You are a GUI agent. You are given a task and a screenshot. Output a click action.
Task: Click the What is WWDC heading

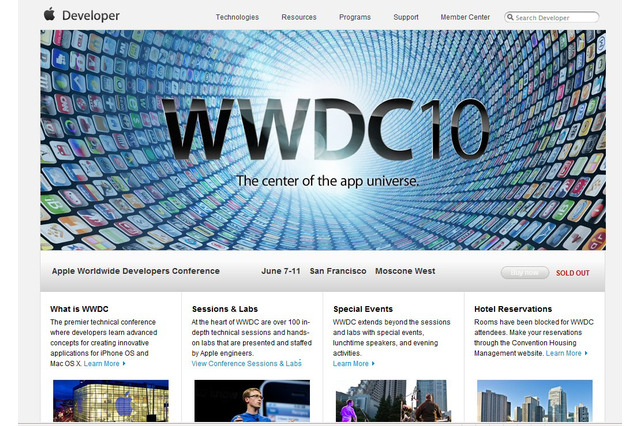[x=79, y=309]
